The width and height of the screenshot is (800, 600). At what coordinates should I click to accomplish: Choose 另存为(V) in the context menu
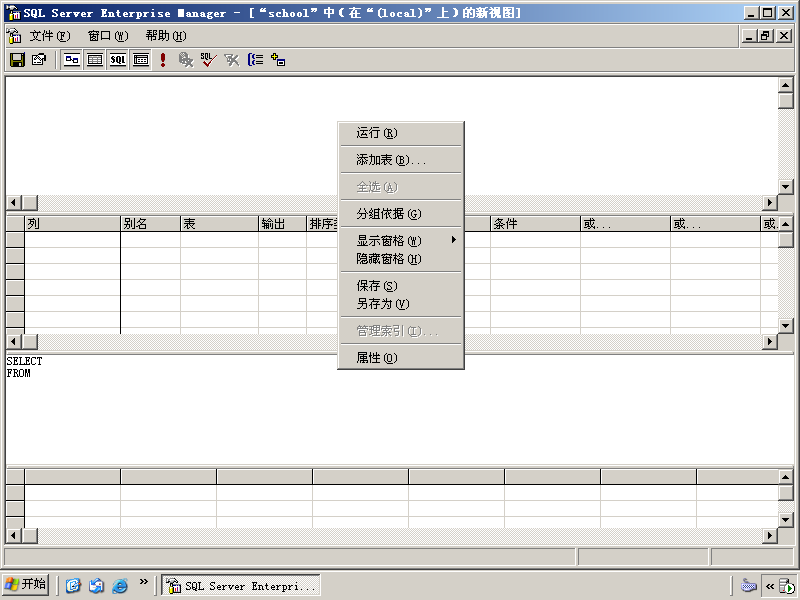click(401, 304)
